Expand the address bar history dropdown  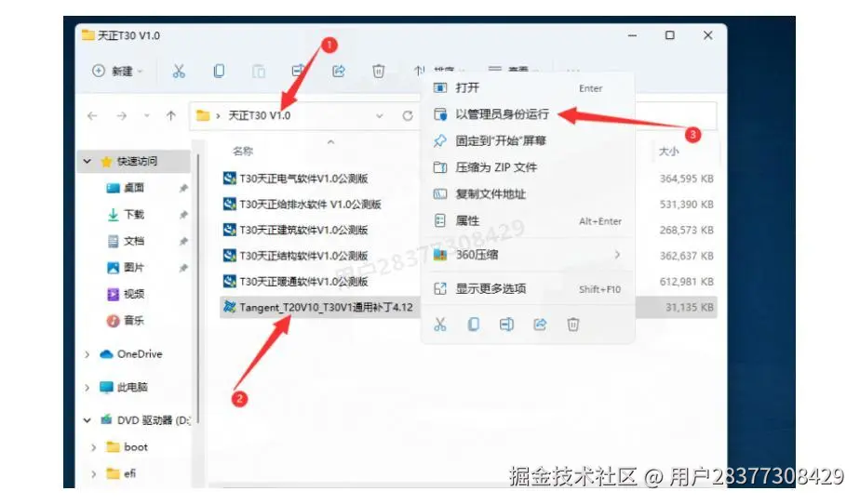[380, 115]
